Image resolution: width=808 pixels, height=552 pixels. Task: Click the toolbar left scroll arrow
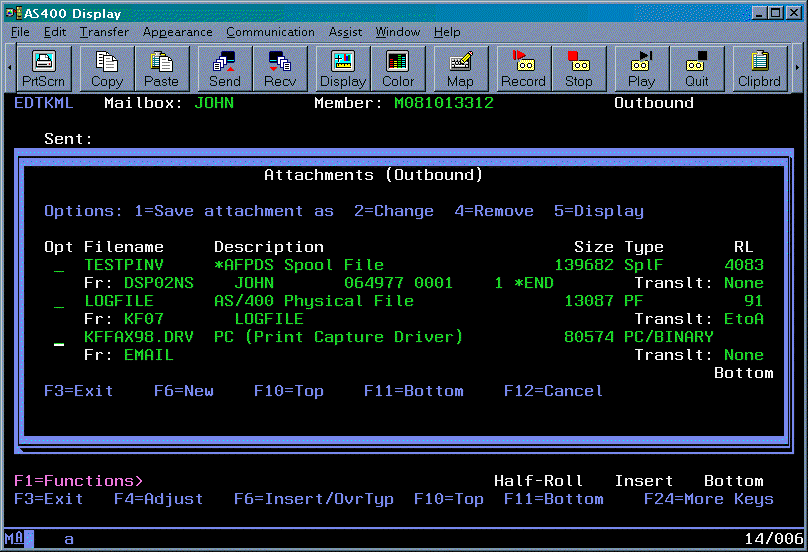[9, 68]
